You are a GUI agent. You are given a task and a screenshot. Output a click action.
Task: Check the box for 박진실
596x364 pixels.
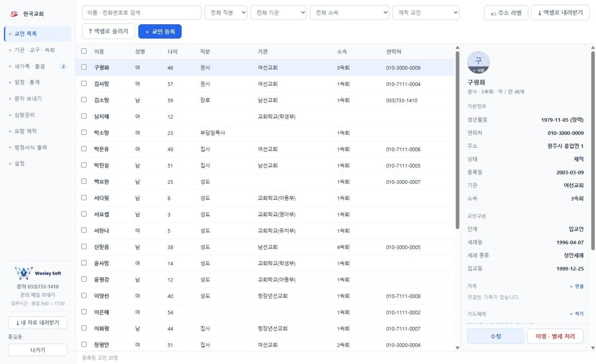[84, 165]
